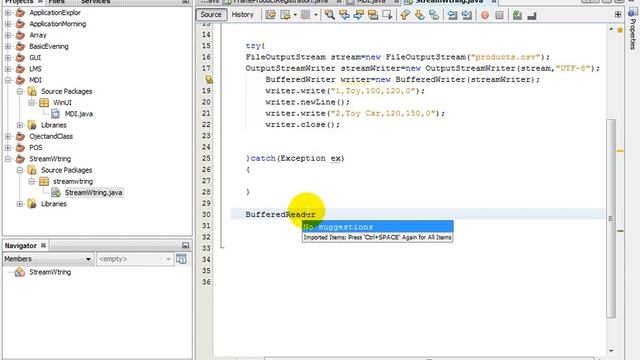Collapse the StreamWtring project node
640x360 pixels.
pos(8,159)
